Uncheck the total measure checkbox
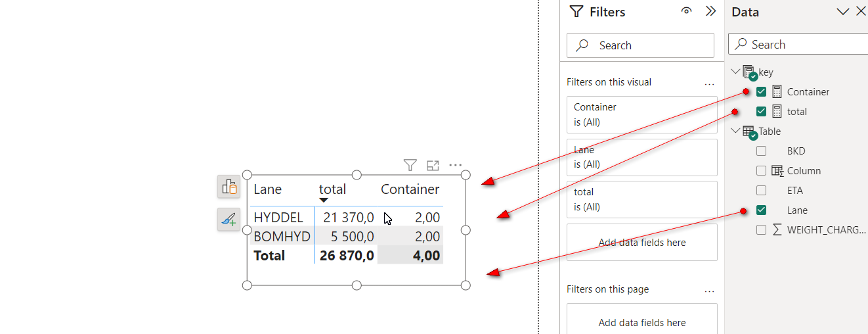The image size is (868, 334). pyautogui.click(x=761, y=111)
